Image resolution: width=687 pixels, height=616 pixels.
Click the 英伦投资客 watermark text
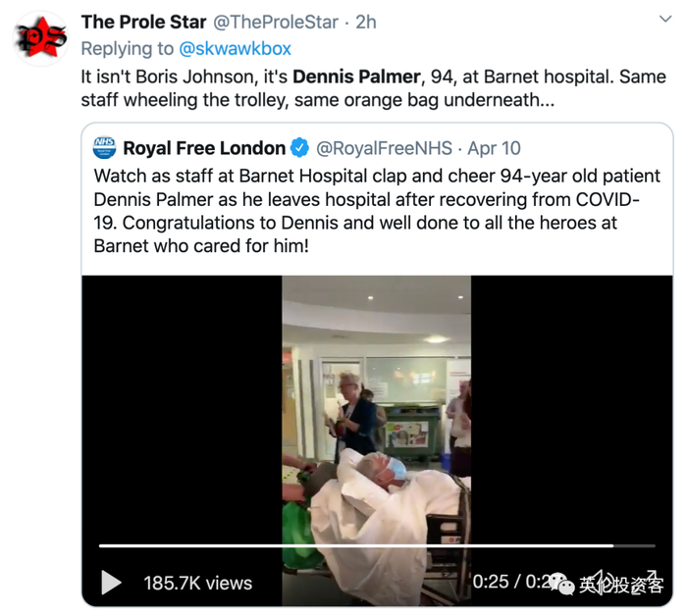[620, 585]
